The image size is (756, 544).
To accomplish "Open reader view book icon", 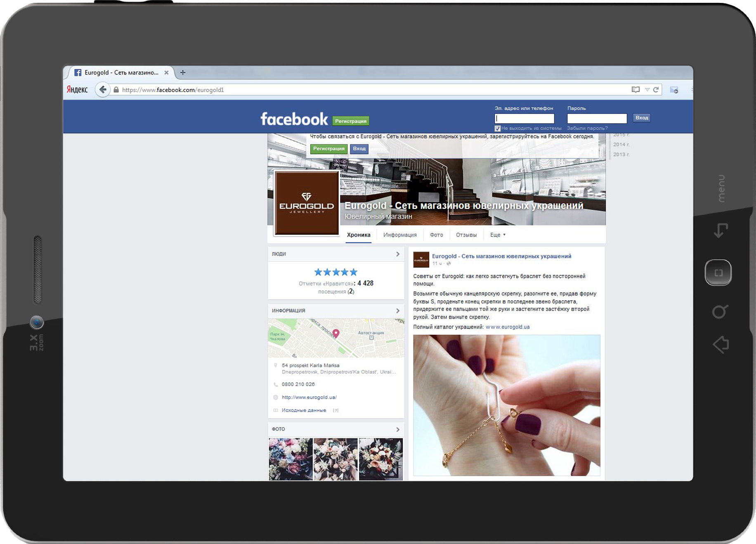I will tap(636, 90).
